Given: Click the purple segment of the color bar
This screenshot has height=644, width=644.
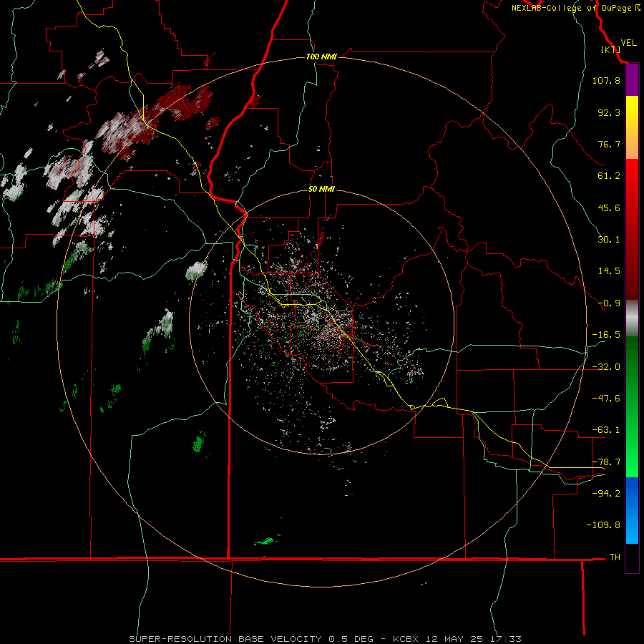Looking at the screenshot, I should coord(632,80).
